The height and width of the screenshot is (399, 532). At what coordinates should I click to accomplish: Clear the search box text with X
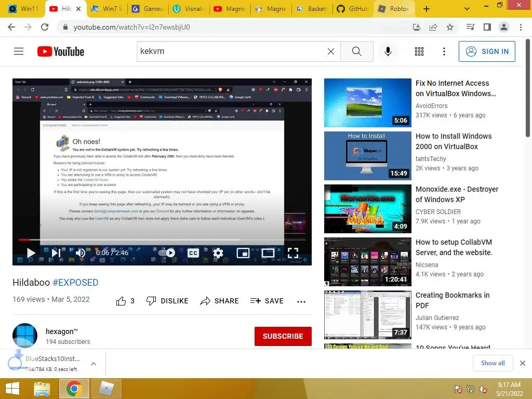[x=331, y=51]
